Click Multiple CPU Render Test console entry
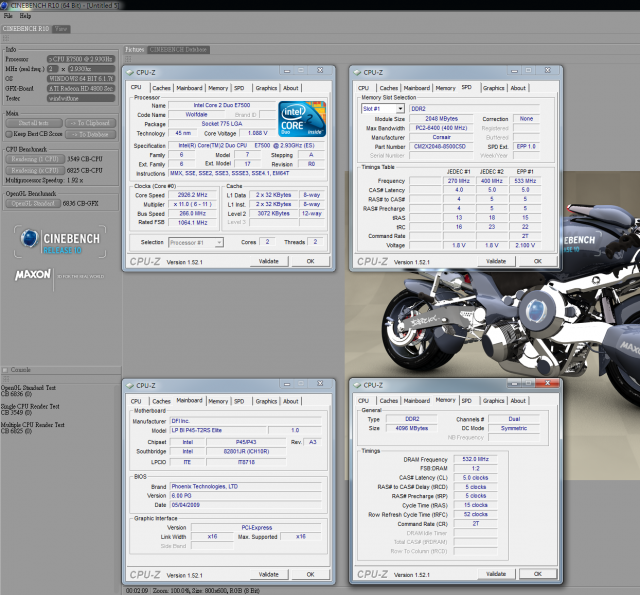 pyautogui.click(x=33, y=428)
